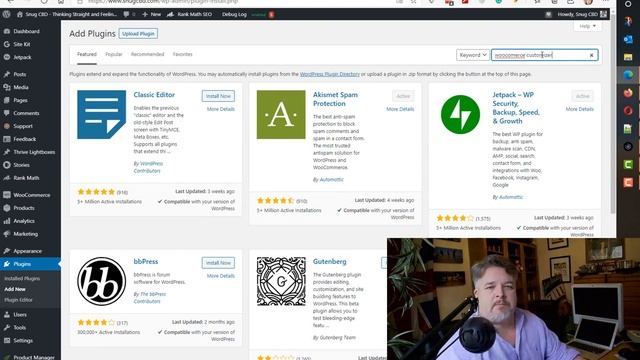Viewport: 640px width, 360px height.
Task: Switch to Popular tab
Action: pos(114,54)
